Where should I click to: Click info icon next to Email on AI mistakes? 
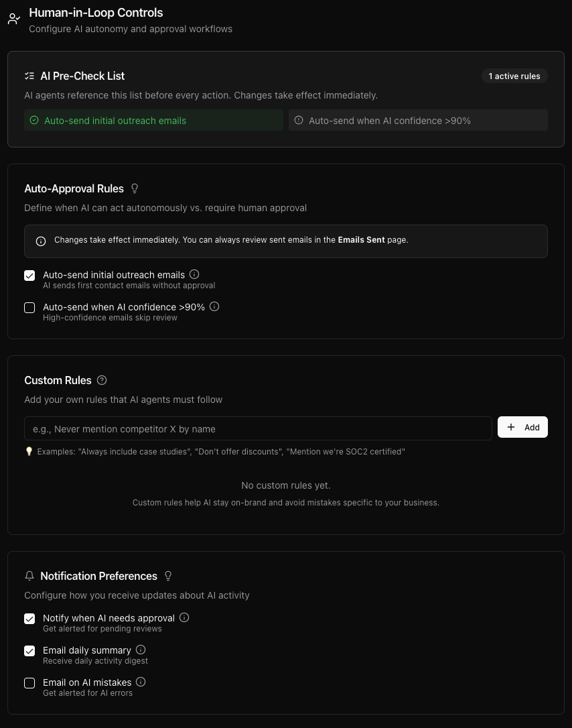(x=141, y=682)
